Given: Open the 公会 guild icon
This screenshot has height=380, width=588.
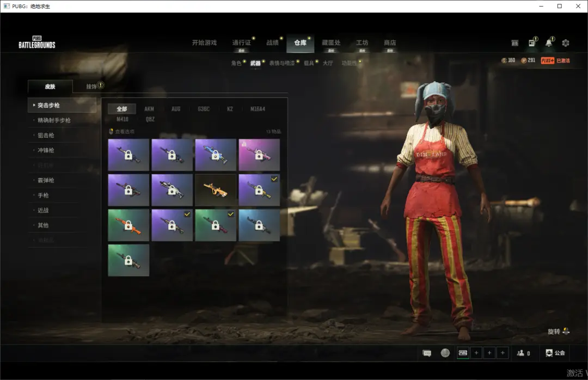Looking at the screenshot, I should [x=549, y=353].
